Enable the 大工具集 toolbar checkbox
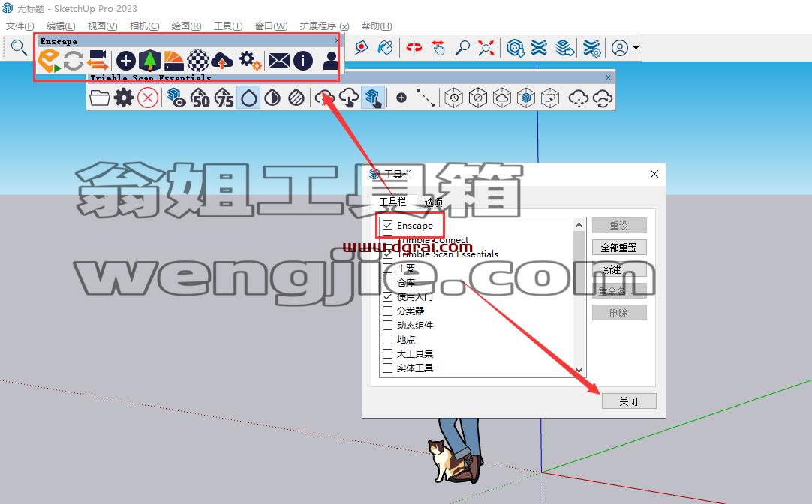This screenshot has width=812, height=504. point(387,353)
